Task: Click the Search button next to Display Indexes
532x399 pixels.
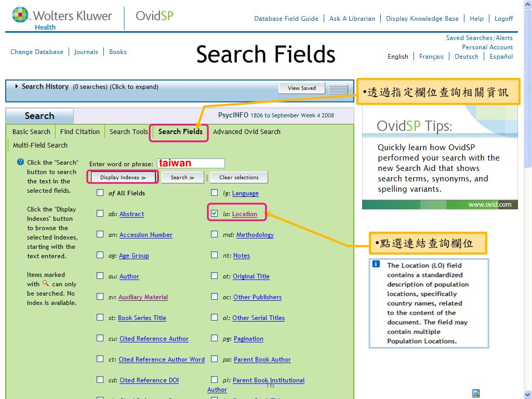Action: [182, 177]
